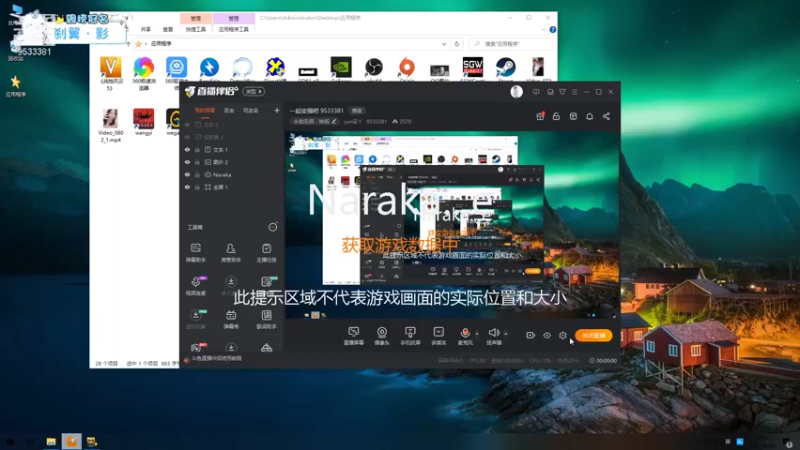Open streaming tutorial link at bottom left
800x450 pixels.
coord(214,359)
